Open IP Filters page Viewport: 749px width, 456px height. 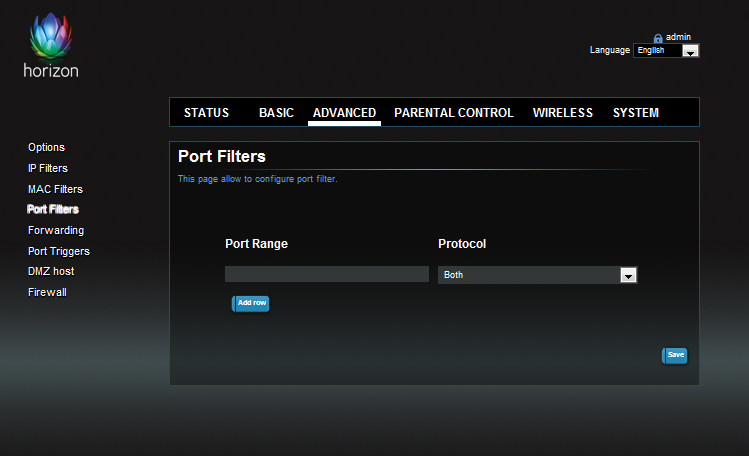pos(48,168)
